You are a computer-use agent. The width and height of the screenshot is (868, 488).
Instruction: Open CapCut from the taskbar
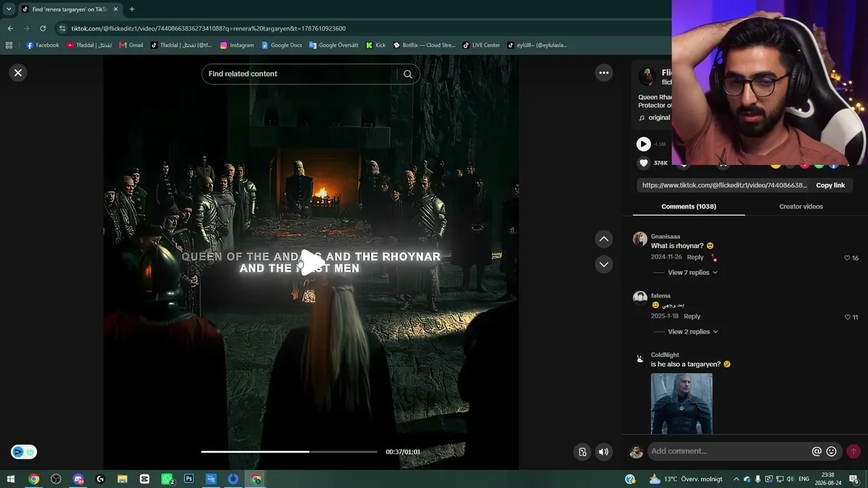(144, 479)
